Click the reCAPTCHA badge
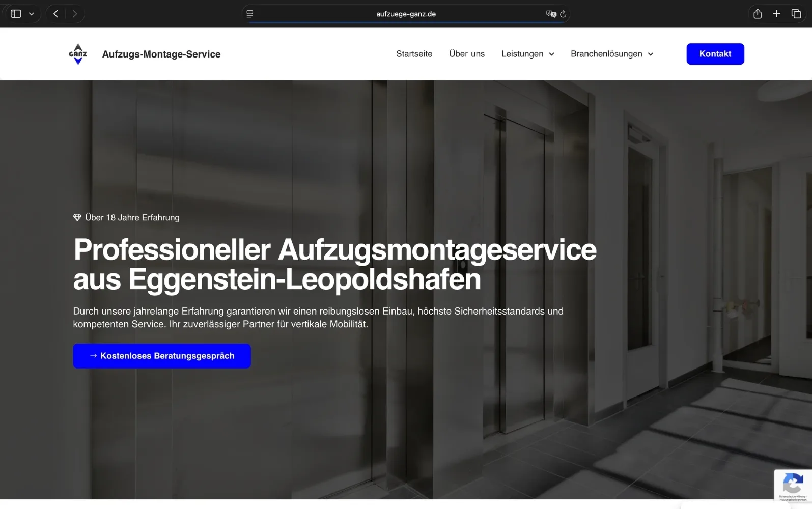 point(793,486)
